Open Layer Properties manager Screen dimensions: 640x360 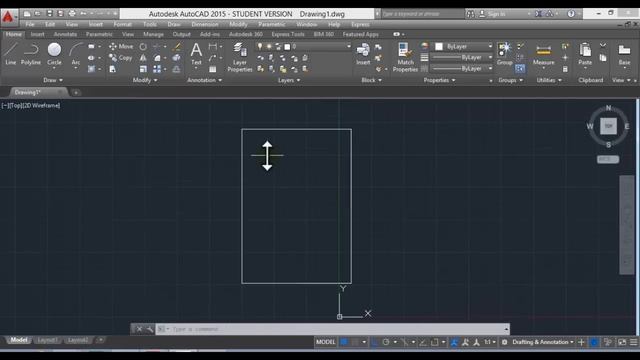point(240,57)
